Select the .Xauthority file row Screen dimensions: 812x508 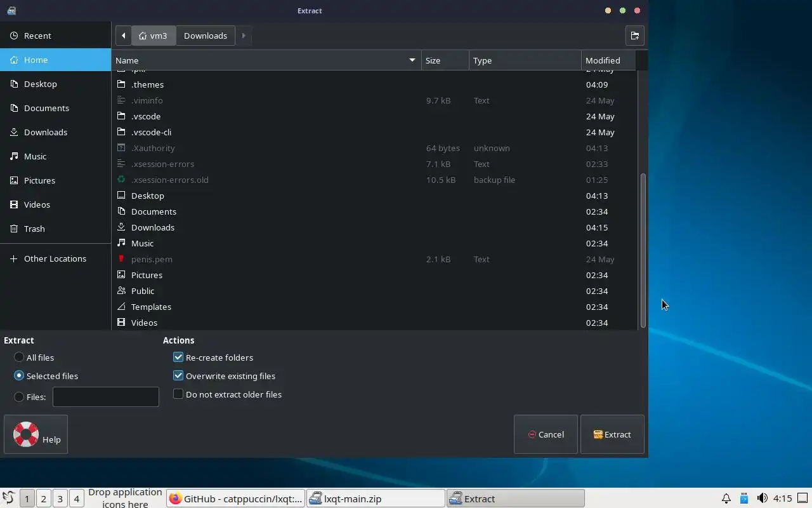(x=374, y=148)
